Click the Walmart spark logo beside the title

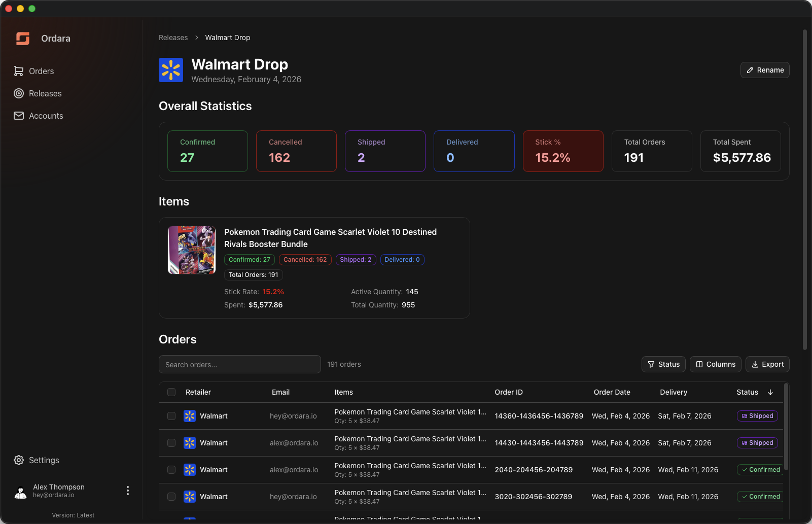click(x=171, y=70)
